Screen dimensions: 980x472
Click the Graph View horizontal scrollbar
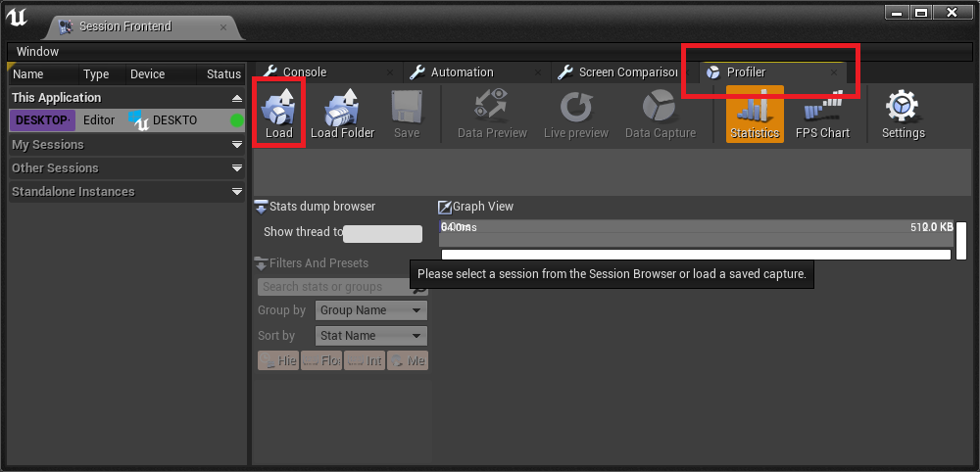(696, 254)
